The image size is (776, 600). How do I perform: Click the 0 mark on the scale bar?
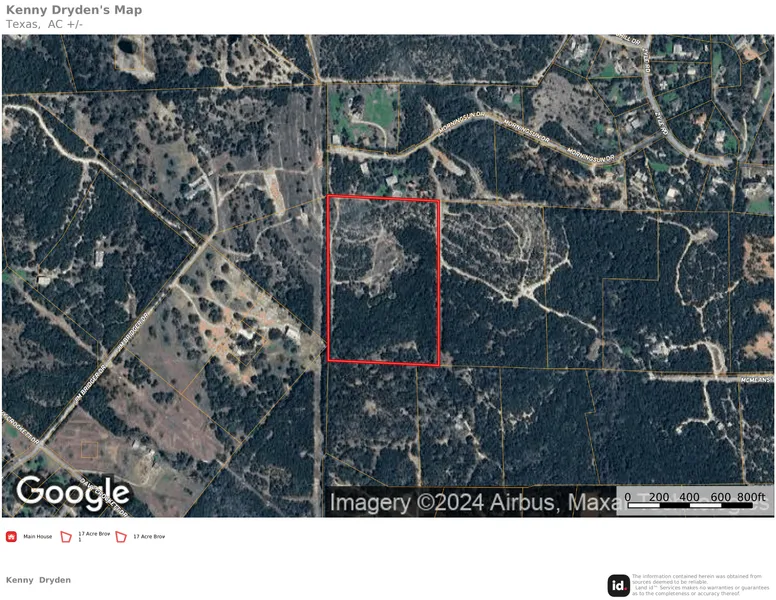628,497
